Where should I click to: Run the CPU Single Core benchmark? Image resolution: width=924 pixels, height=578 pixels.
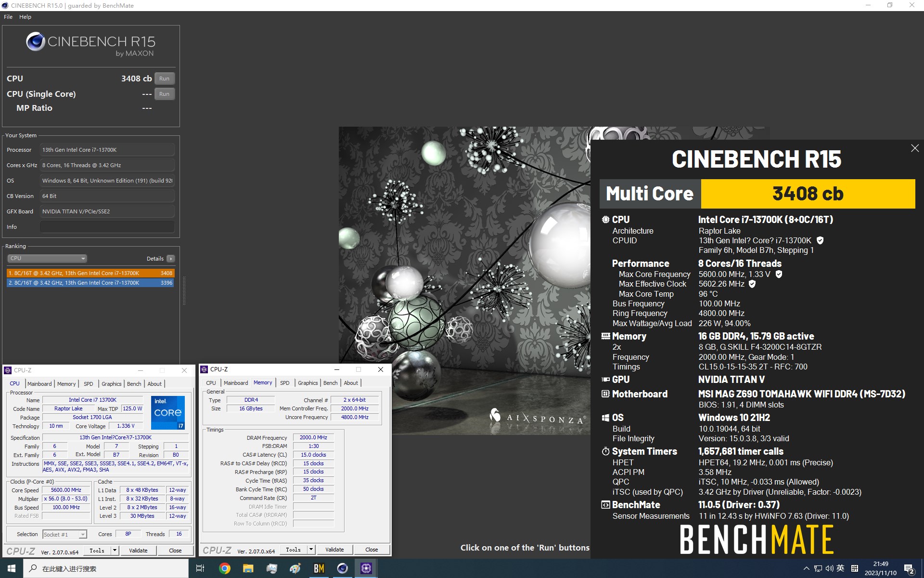tap(165, 94)
